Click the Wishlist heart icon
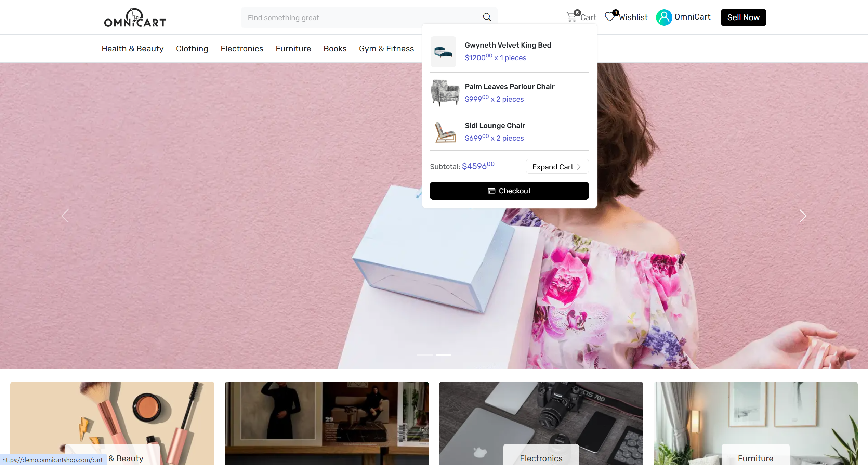 coord(610,17)
